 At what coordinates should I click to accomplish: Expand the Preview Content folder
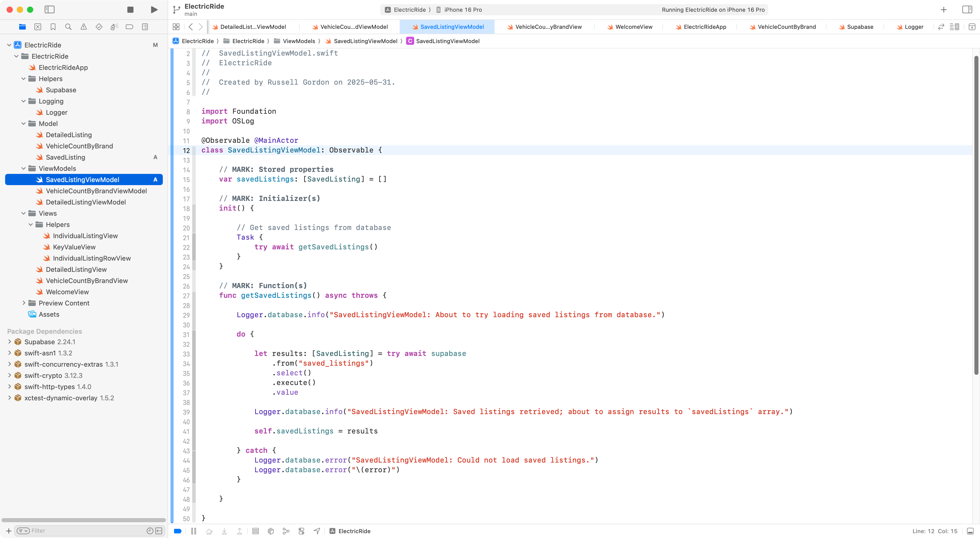23,303
